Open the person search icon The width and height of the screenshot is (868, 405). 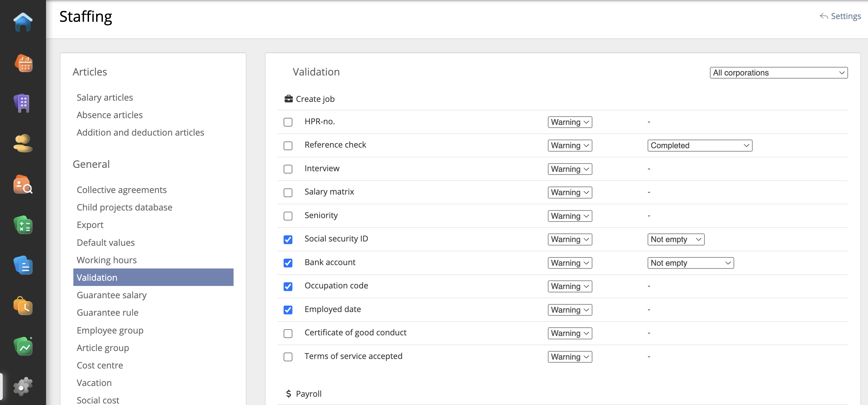coord(23,185)
